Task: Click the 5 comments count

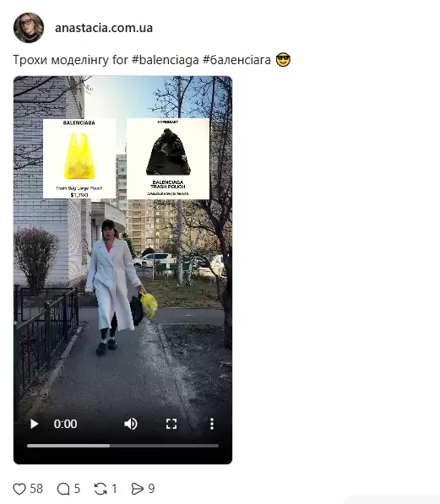Action: click(77, 489)
